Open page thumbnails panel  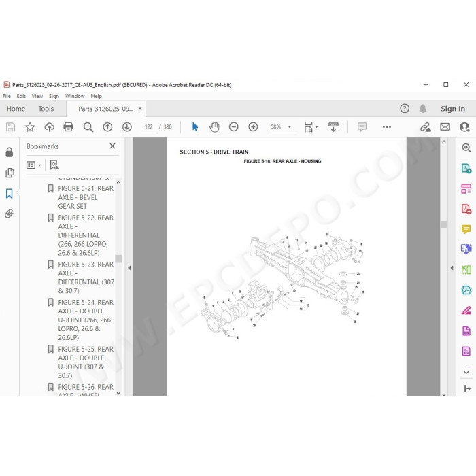10,173
